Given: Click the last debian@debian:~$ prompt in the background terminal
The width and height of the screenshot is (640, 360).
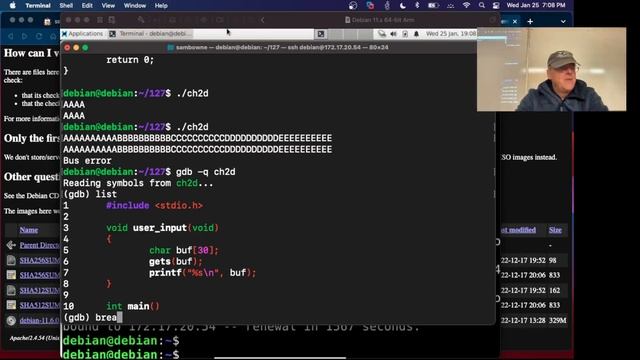Looking at the screenshot, I should click(121, 354).
